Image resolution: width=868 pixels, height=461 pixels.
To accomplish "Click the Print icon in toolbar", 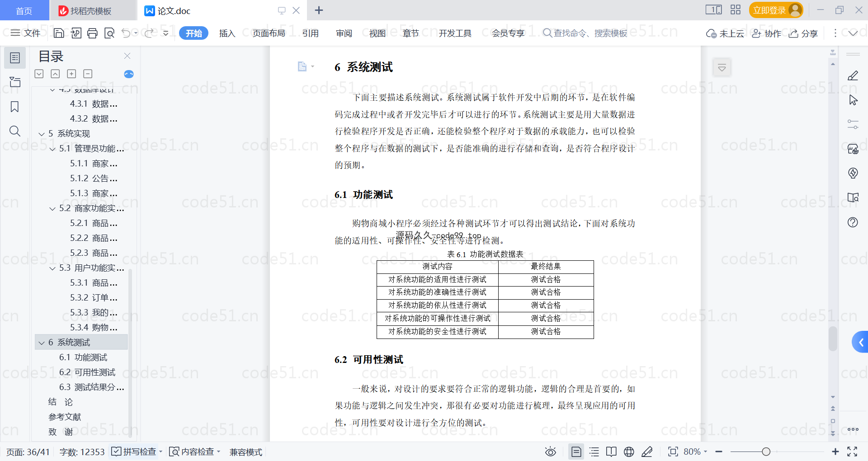I will (92, 33).
